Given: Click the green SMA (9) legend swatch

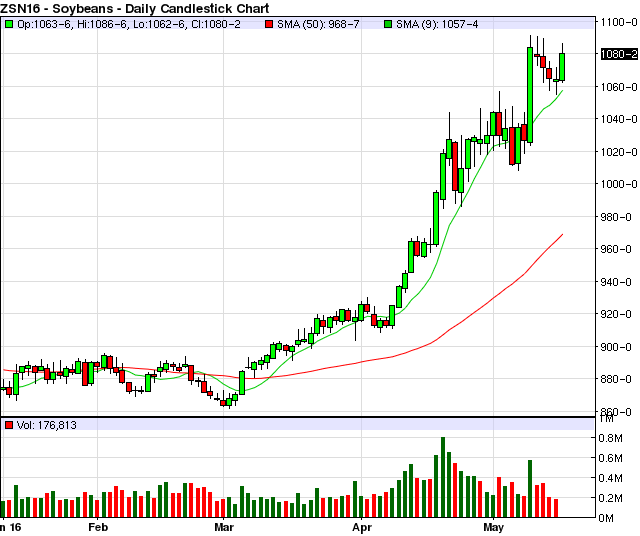Looking at the screenshot, I should pyautogui.click(x=388, y=24).
